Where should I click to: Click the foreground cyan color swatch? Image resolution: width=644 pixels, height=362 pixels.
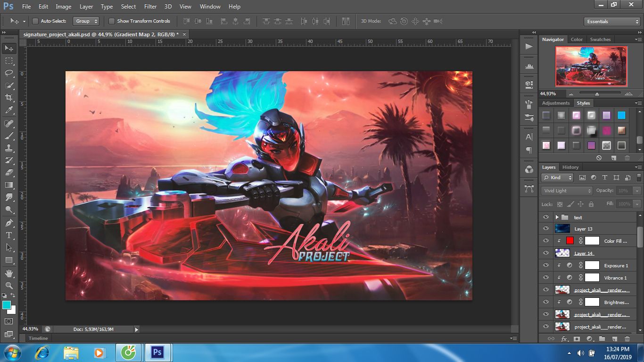point(6,305)
